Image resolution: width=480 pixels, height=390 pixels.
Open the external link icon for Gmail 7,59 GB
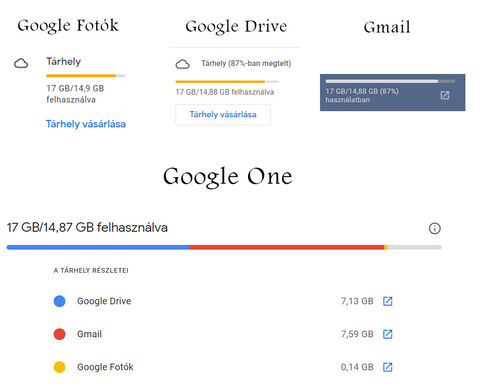click(x=388, y=334)
